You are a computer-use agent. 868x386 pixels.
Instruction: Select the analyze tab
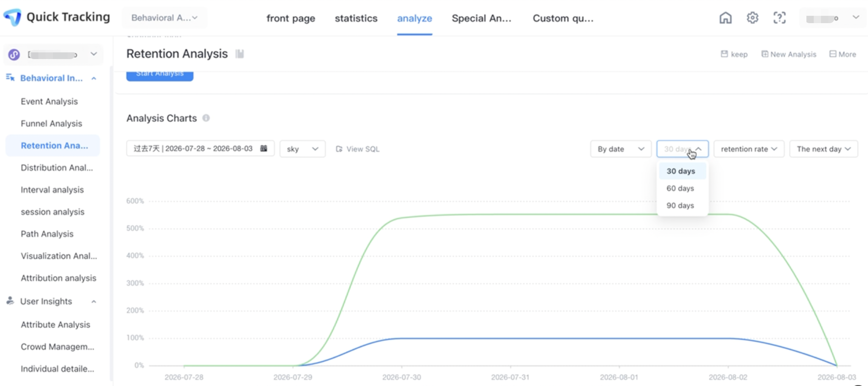point(414,18)
